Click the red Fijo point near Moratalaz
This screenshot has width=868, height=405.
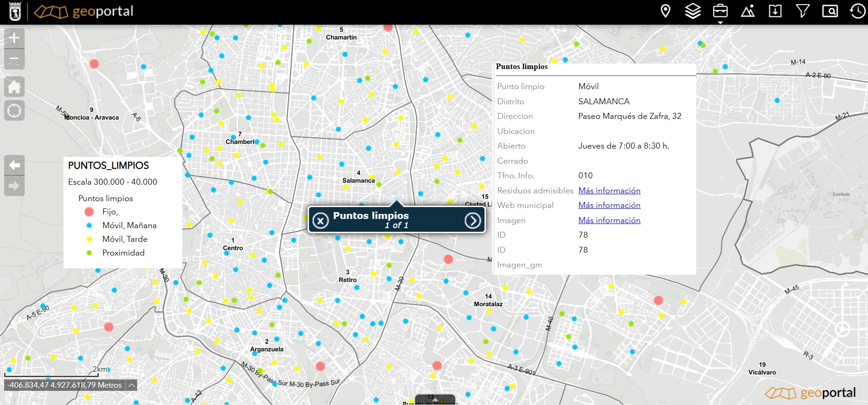(x=448, y=259)
